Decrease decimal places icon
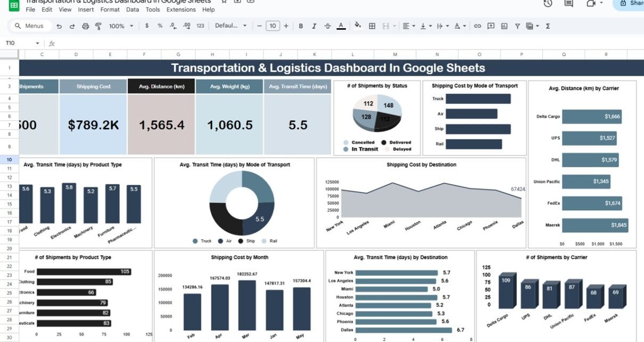Viewport: 644px width, 342px height. pyautogui.click(x=173, y=26)
